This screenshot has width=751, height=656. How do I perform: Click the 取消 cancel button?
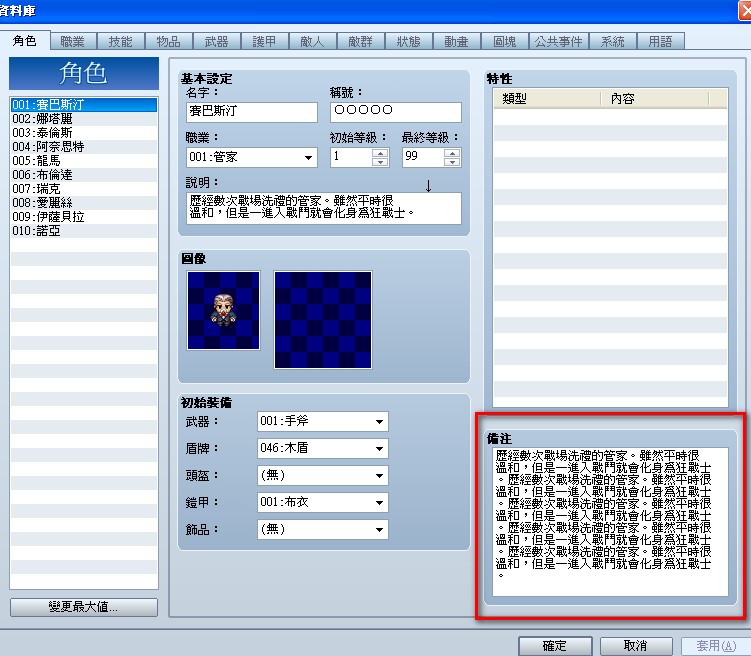(636, 646)
